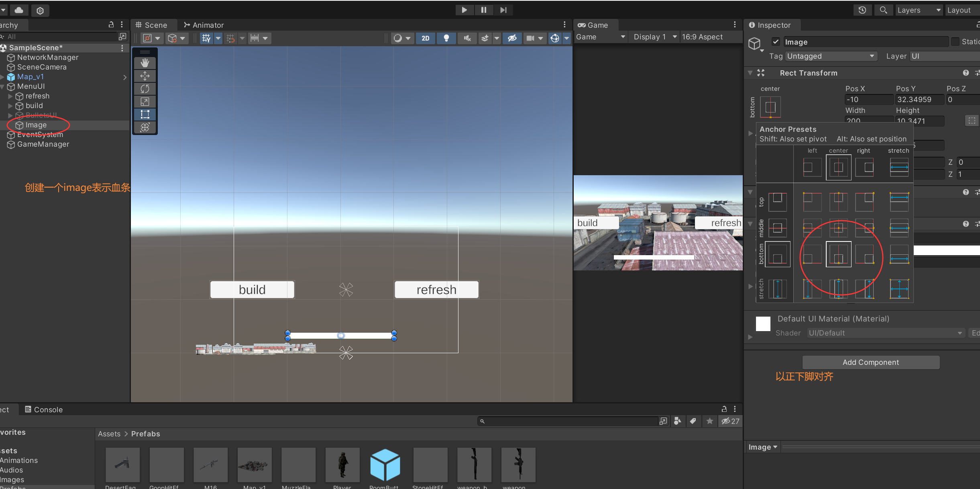Select the Move tool
980x489 pixels.
point(145,76)
